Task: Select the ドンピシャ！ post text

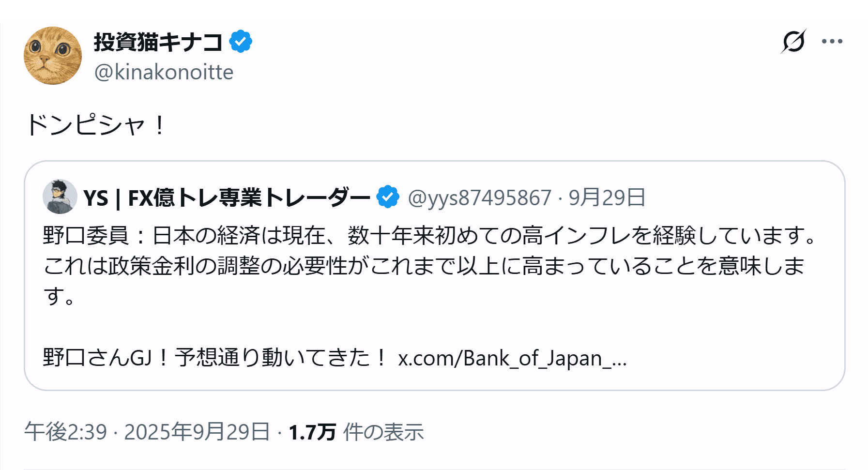Action: pyautogui.click(x=95, y=125)
